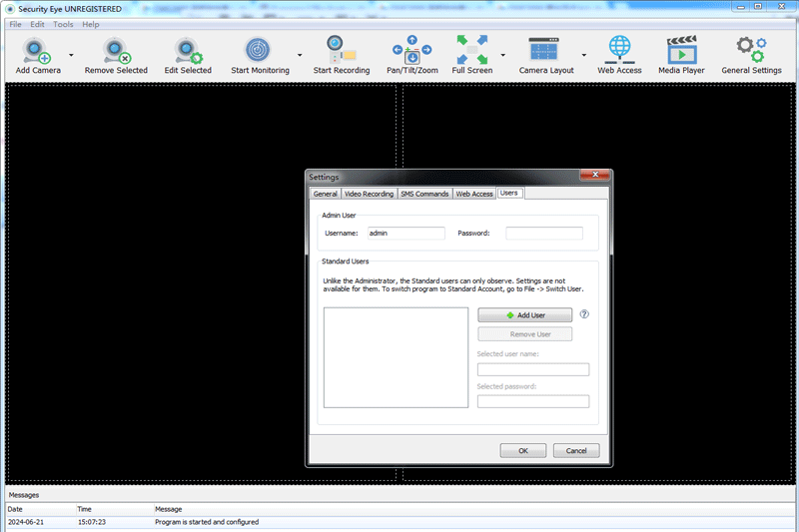Switch to Full Screen view icon
Image resolution: width=799 pixels, height=532 pixels.
[471, 49]
